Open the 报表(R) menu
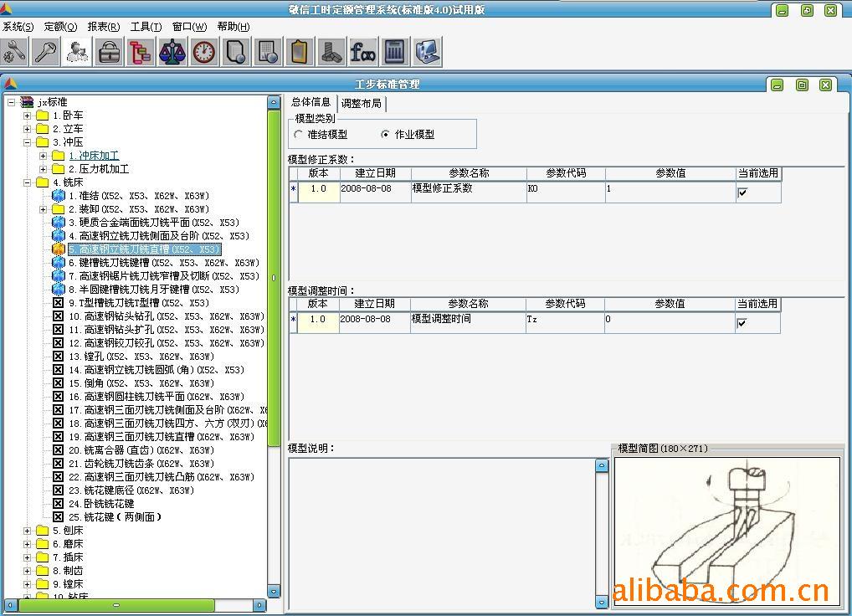The height and width of the screenshot is (616, 852). (104, 27)
